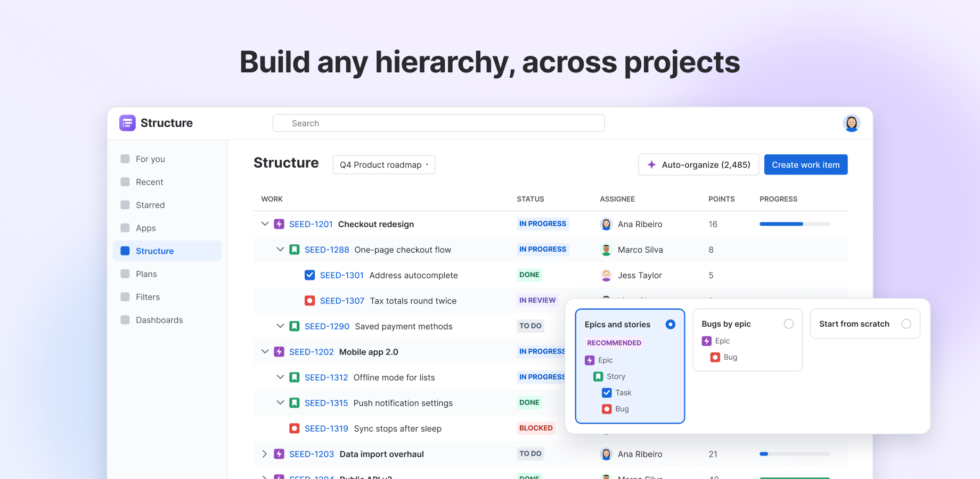Open the SEED-1307 issue link
The width and height of the screenshot is (980, 479).
(x=342, y=301)
